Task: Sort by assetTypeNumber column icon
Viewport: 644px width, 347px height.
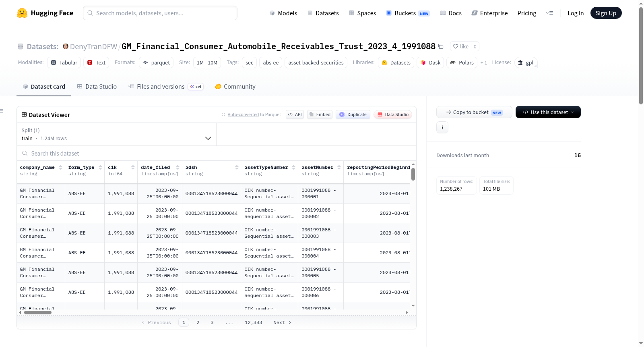Action: point(293,167)
